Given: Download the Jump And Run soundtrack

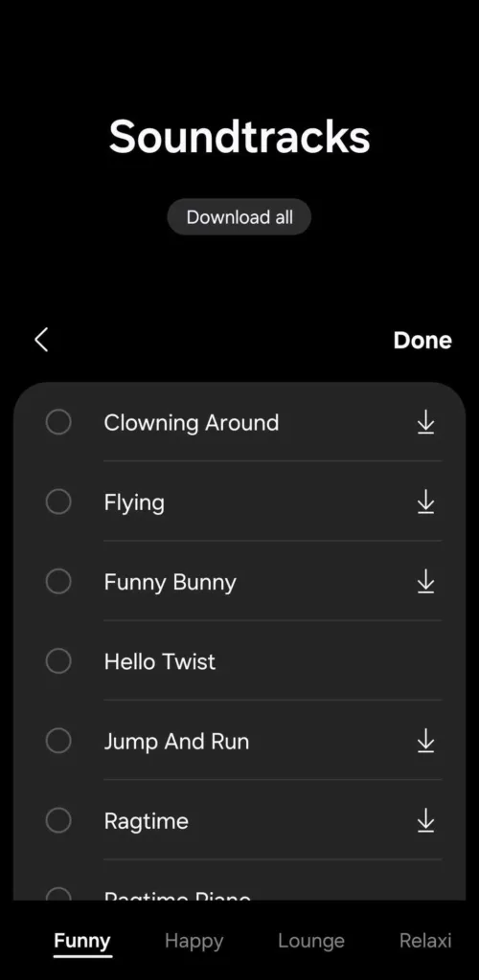Looking at the screenshot, I should (425, 741).
